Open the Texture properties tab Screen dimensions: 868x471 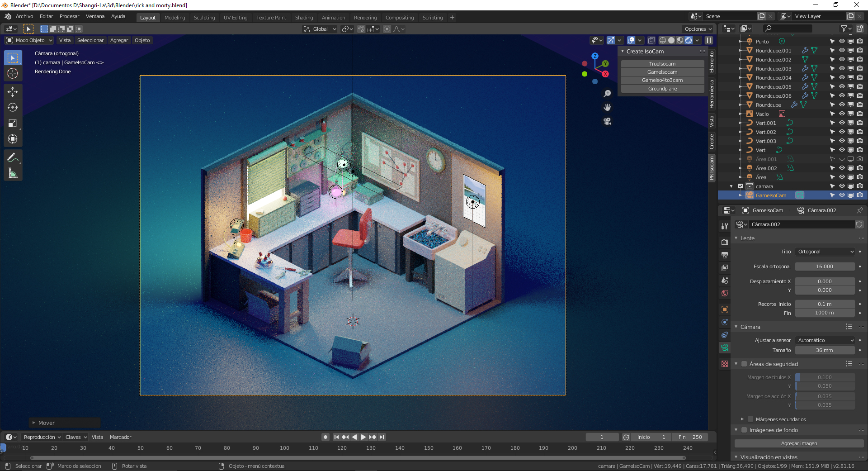725,364
